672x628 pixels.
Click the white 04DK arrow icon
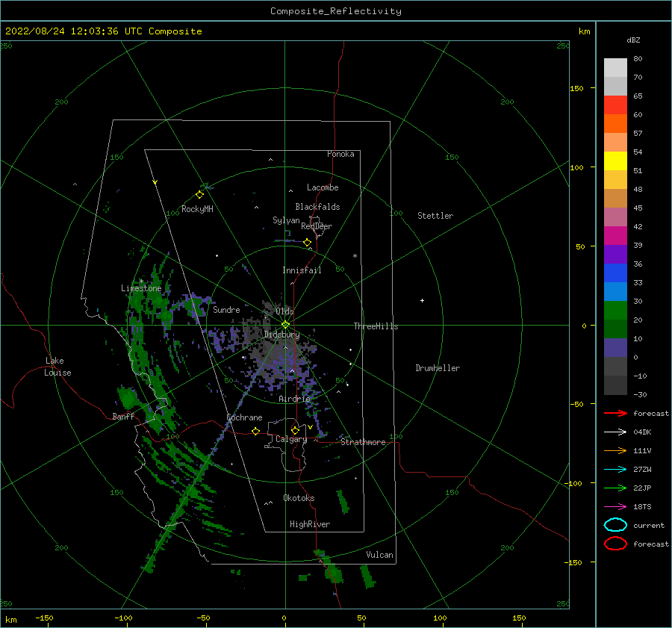tap(615, 432)
